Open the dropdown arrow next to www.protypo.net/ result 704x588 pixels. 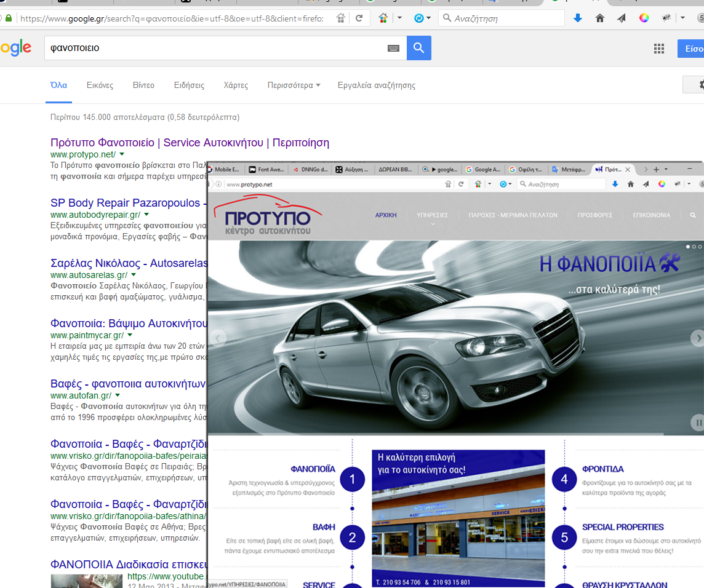[122, 154]
